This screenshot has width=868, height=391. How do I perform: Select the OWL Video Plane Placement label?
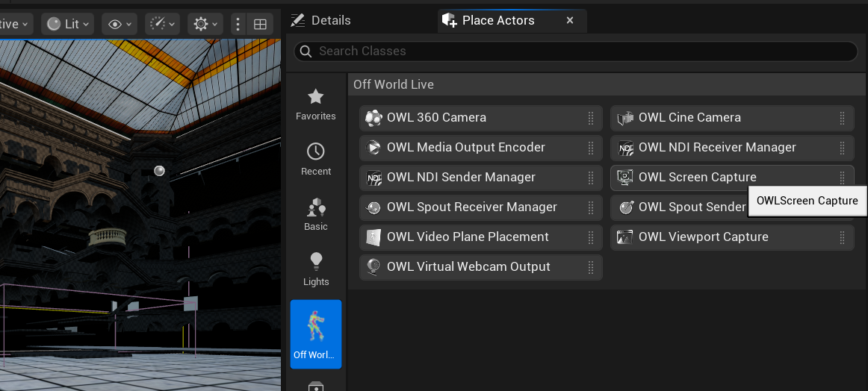pyautogui.click(x=468, y=237)
